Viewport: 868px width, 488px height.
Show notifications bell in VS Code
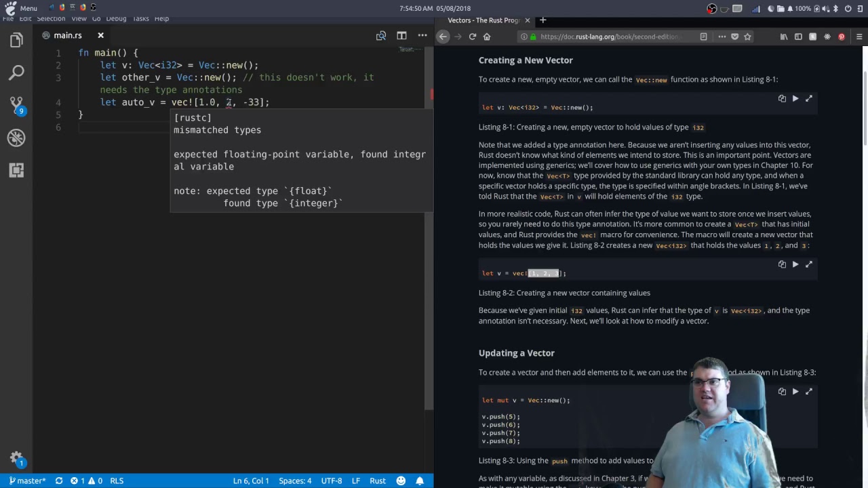pos(420,481)
